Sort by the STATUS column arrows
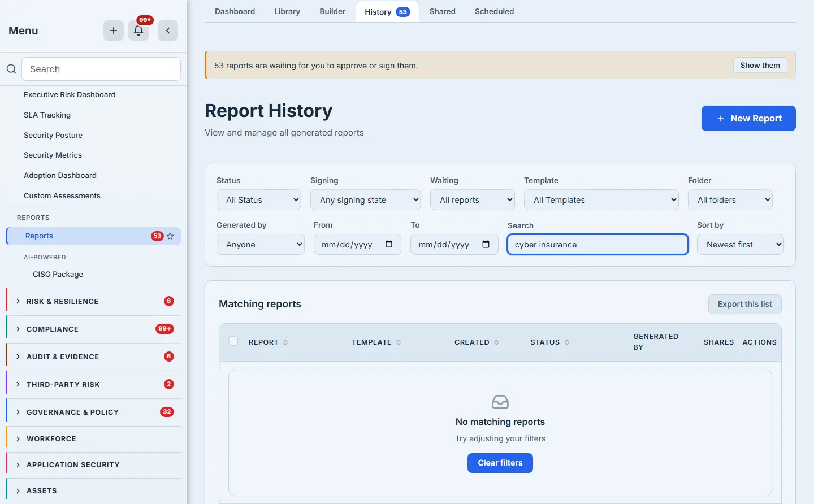814x504 pixels. (567, 342)
